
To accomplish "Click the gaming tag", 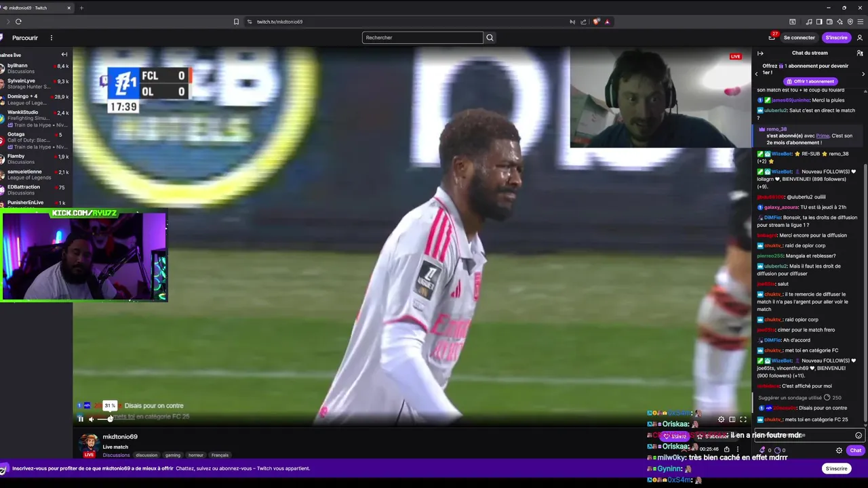I will tap(173, 455).
